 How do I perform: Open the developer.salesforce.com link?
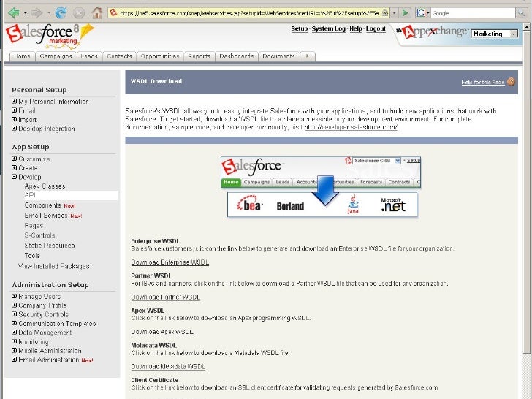click(x=351, y=127)
